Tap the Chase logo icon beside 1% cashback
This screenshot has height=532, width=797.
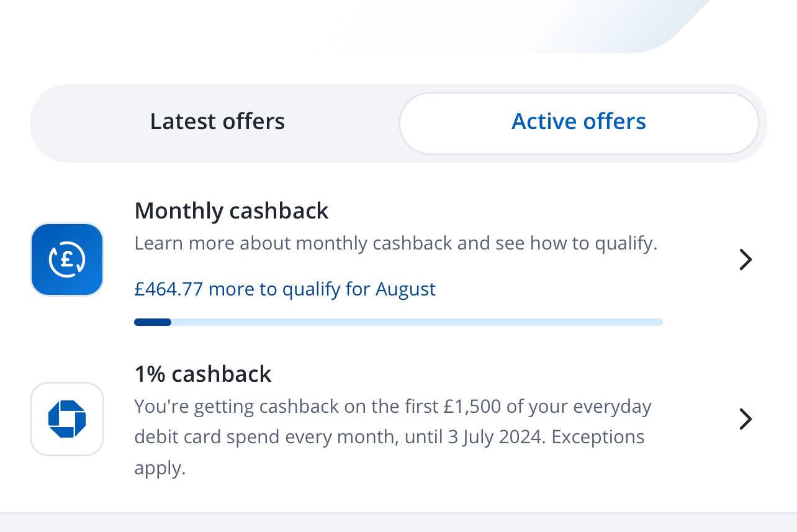67,419
